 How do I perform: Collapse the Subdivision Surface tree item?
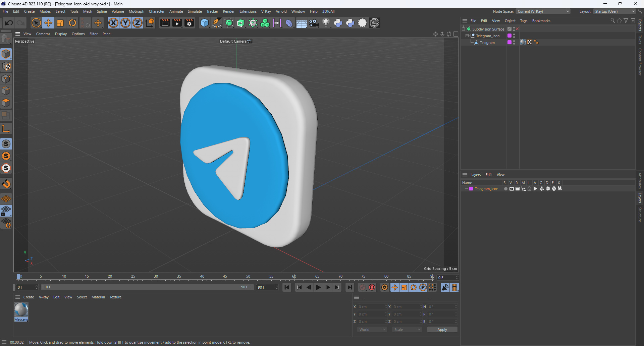(464, 29)
